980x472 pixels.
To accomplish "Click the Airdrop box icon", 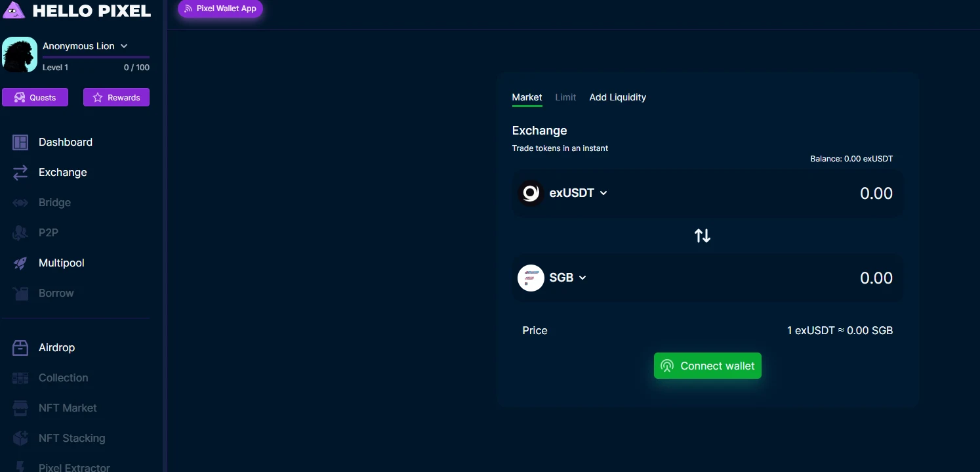I will [20, 347].
